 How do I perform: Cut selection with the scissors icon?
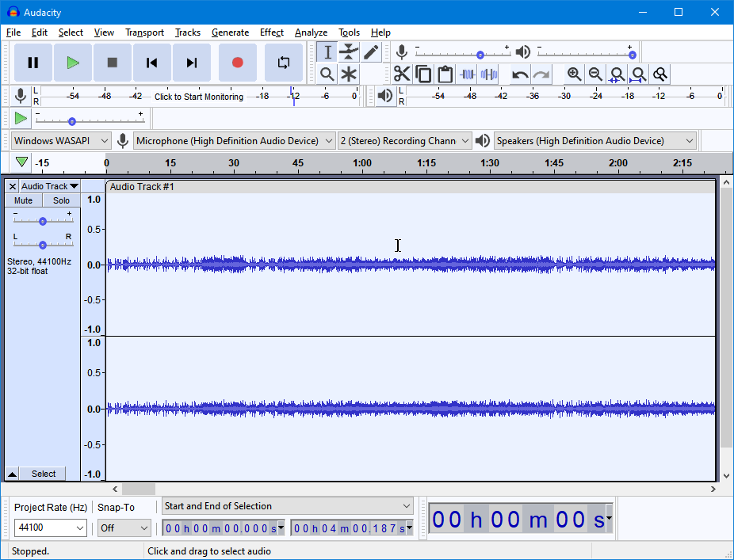pyautogui.click(x=402, y=74)
